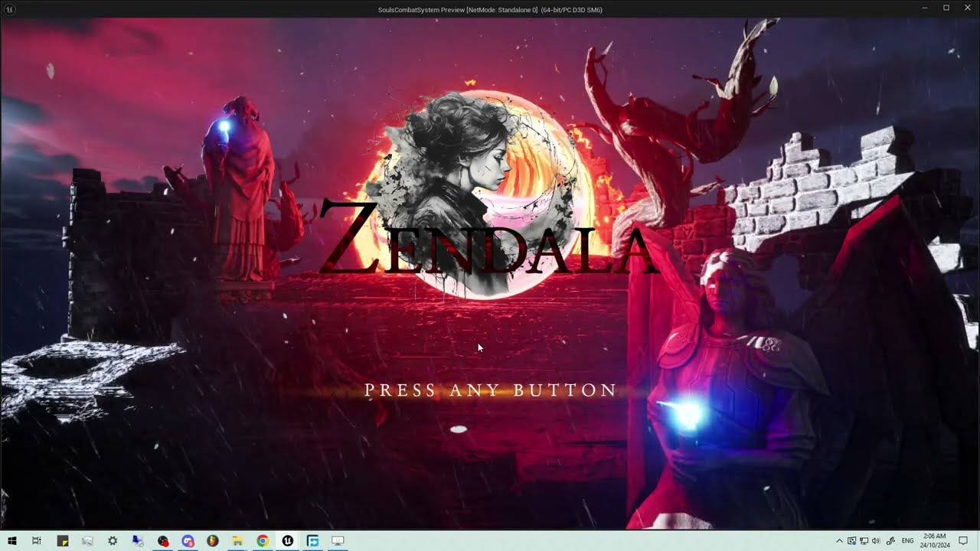Click the pen/link icon in system tray

click(x=890, y=541)
